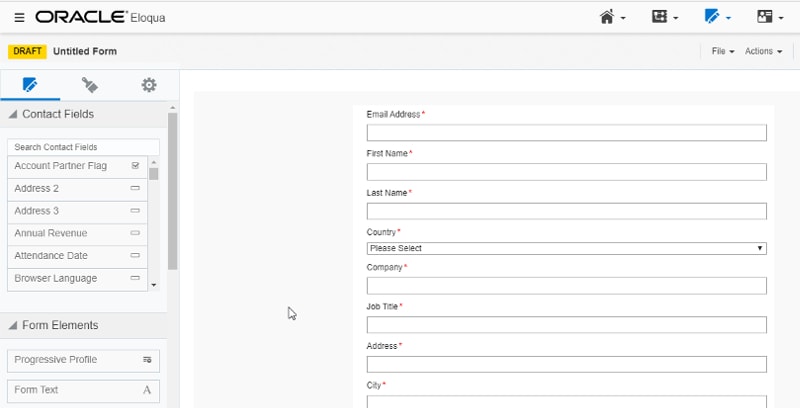Add the Progressive Profile form element
Viewport: 800px width, 408px height.
(83, 360)
